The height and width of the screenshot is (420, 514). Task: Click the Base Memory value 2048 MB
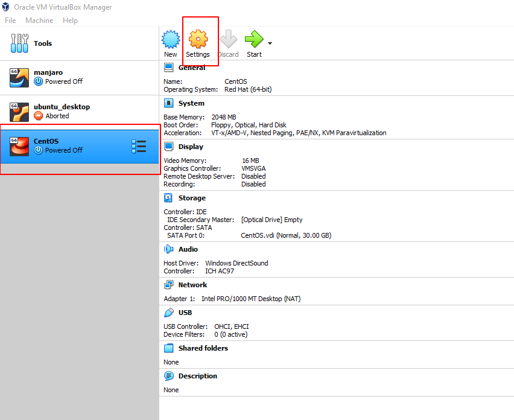click(x=224, y=117)
